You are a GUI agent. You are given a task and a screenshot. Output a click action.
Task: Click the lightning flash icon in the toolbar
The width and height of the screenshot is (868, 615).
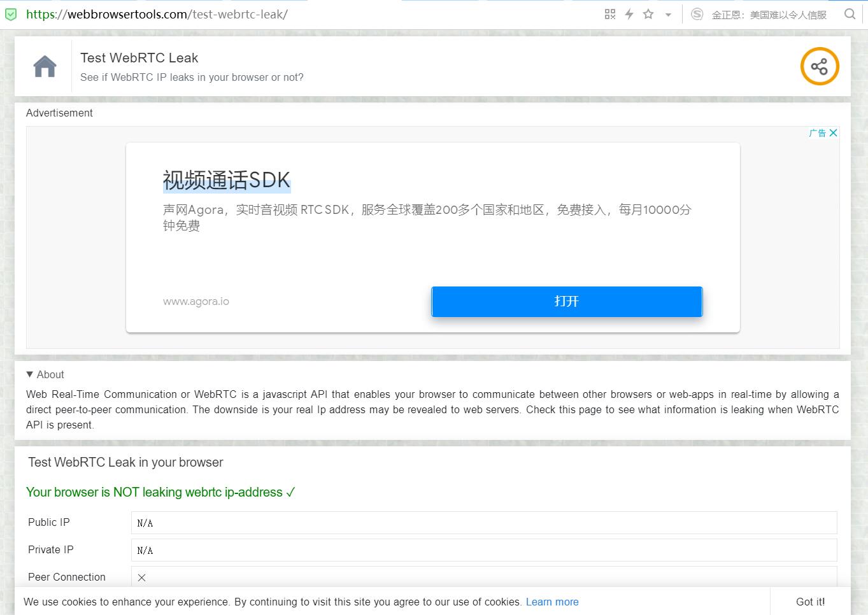coord(628,13)
